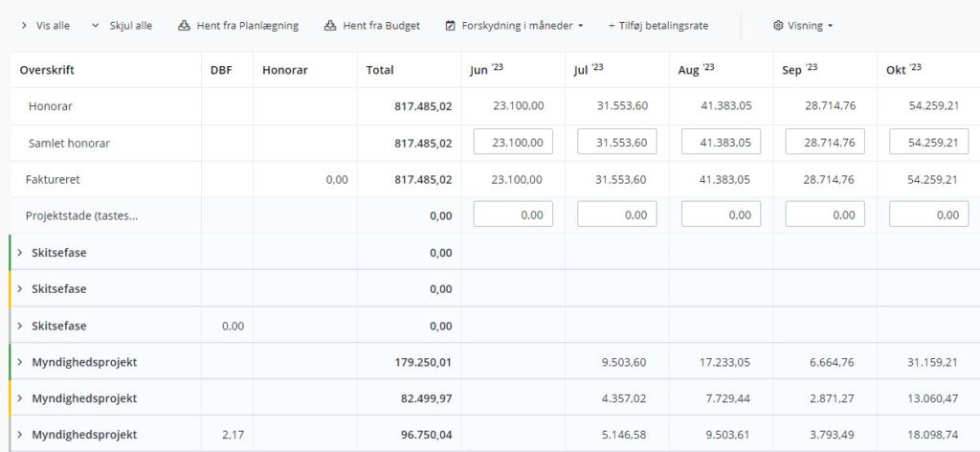Screen dimensions: 980x452
Task: Click Myndighedsprojekt Sep value 6.664,76
Action: [832, 362]
